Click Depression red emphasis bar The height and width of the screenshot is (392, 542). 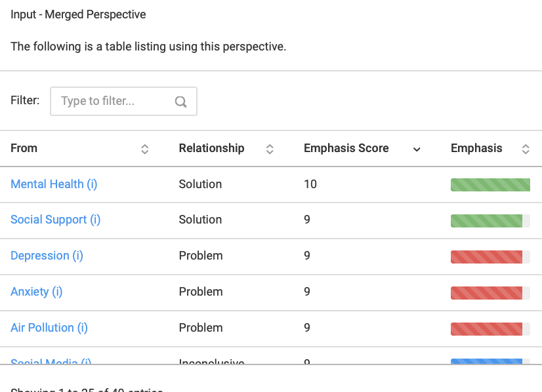[x=487, y=257]
